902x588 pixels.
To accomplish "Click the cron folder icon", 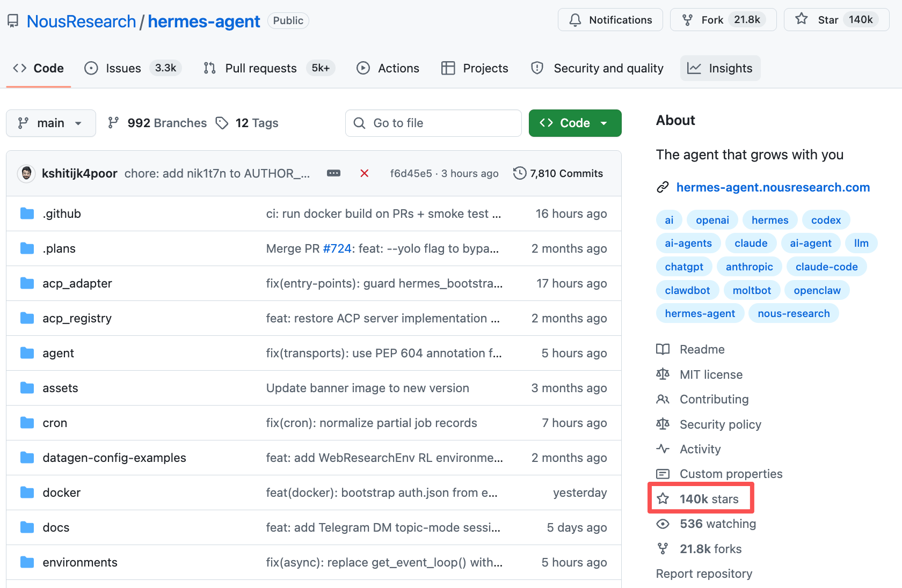I will point(27,423).
